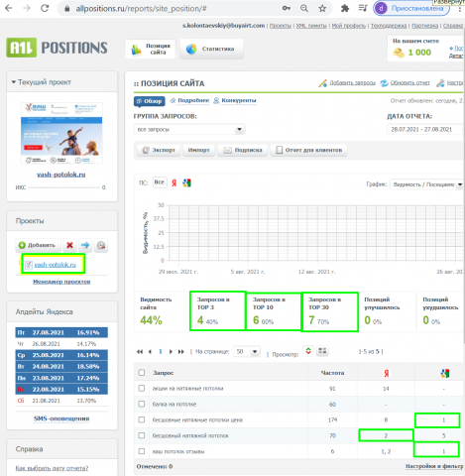Open Техподдержка link in header
This screenshot has height=476, width=465.
(389, 26)
